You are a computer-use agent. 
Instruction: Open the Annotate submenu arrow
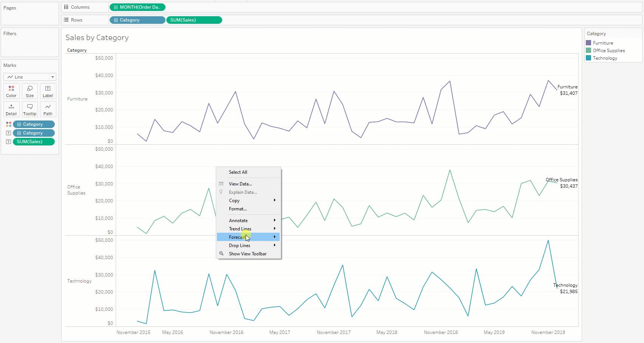click(275, 220)
